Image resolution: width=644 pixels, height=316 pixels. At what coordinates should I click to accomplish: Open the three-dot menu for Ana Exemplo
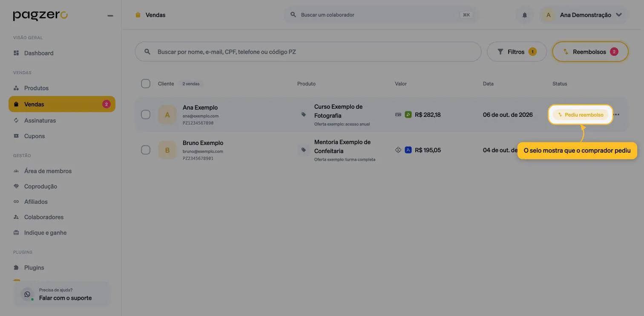pos(616,115)
